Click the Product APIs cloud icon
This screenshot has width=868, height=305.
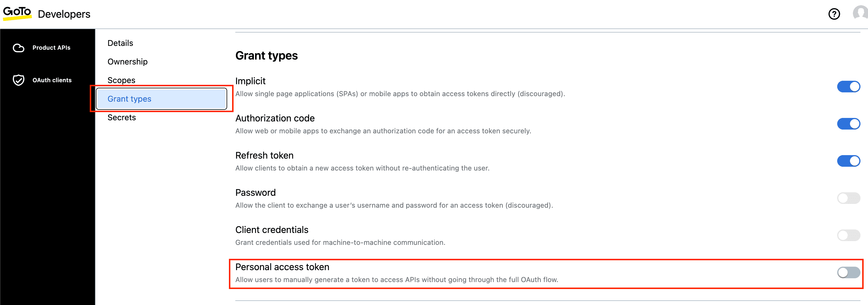point(19,48)
